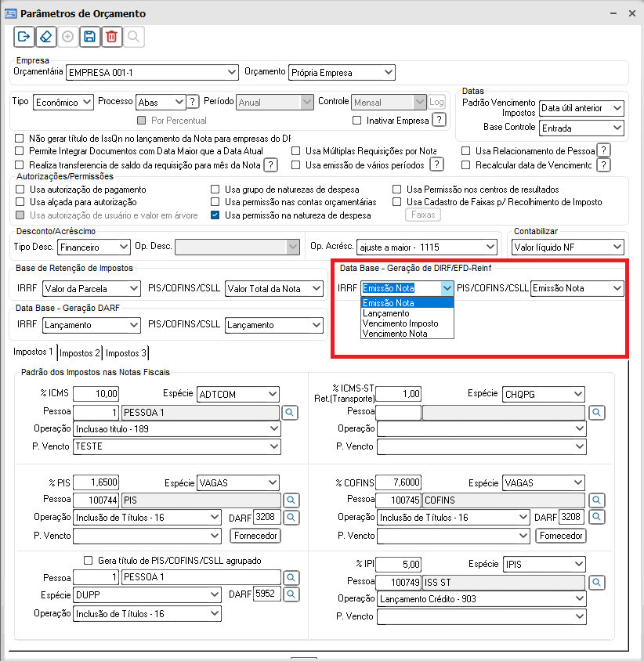Screen dimensions: 644x661
Task: Open help for emissão de vários períodos
Action: [437, 164]
